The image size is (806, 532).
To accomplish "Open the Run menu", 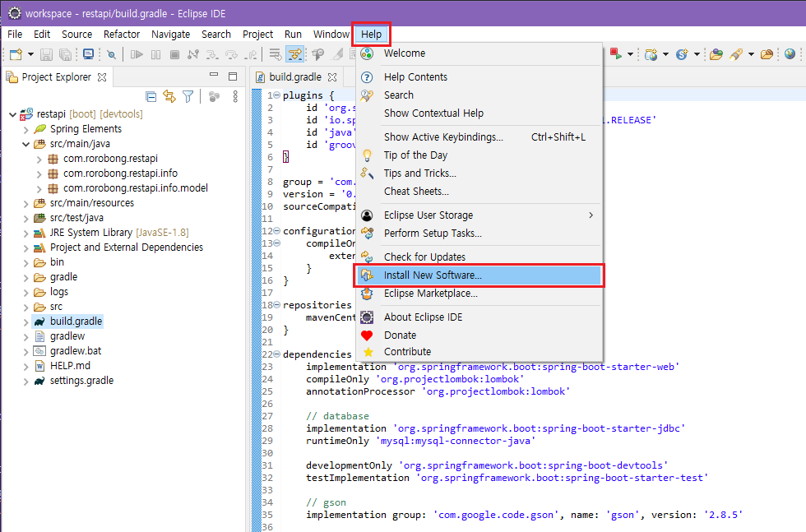I will (x=293, y=34).
